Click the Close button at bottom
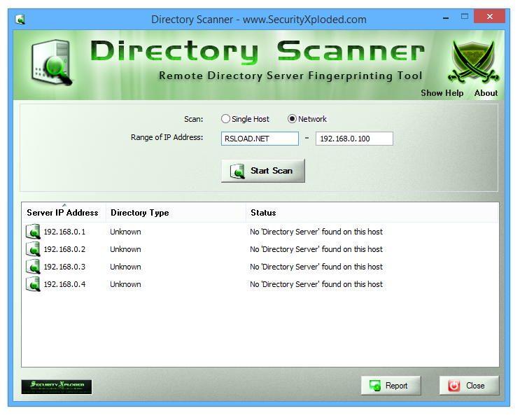Image resolution: width=520 pixels, height=420 pixels. click(x=469, y=386)
